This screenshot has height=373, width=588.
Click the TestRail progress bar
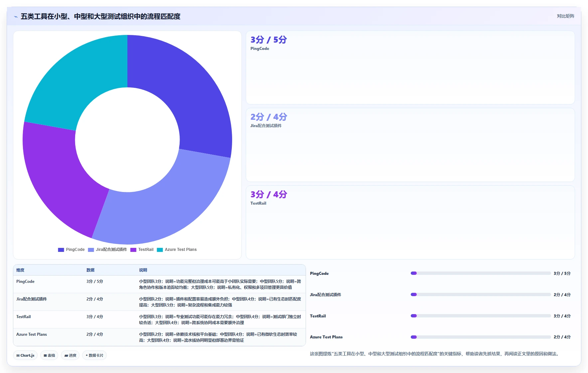pyautogui.click(x=481, y=316)
